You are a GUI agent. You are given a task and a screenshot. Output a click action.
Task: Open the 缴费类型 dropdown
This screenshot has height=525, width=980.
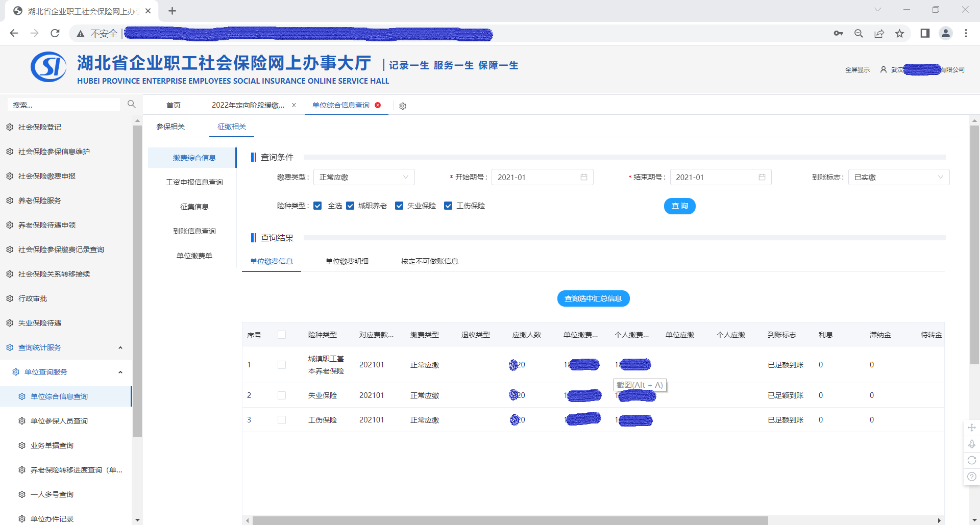(x=364, y=177)
